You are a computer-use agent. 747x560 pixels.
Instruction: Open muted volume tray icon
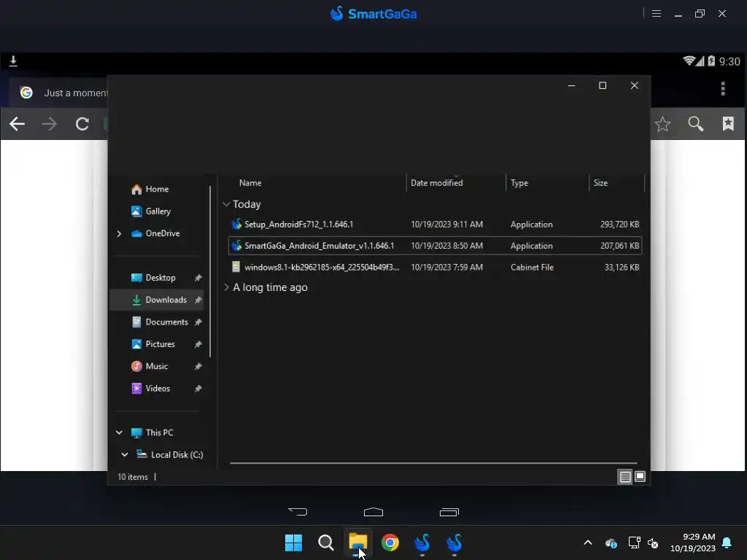[x=653, y=542]
